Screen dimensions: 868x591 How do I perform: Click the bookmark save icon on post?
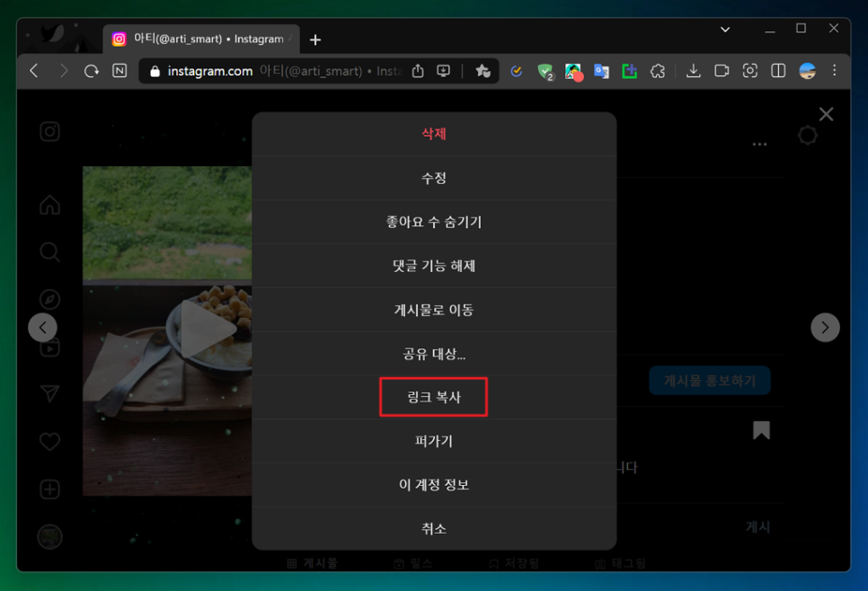(761, 430)
